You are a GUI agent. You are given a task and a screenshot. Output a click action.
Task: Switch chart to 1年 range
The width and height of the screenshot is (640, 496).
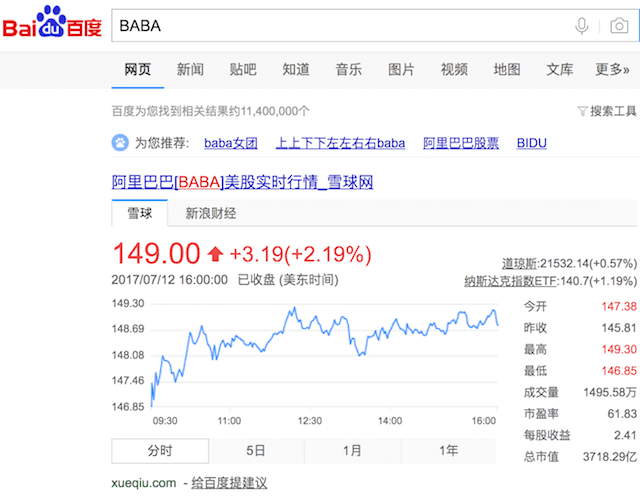449,451
